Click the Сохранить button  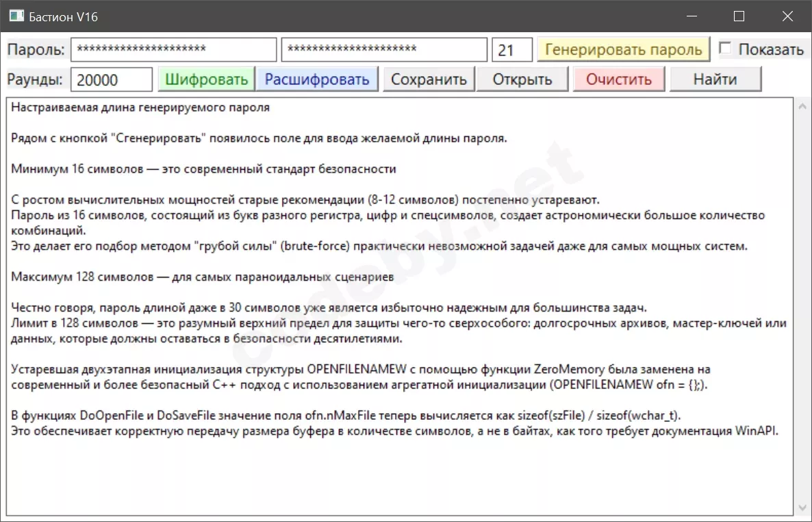(x=429, y=78)
